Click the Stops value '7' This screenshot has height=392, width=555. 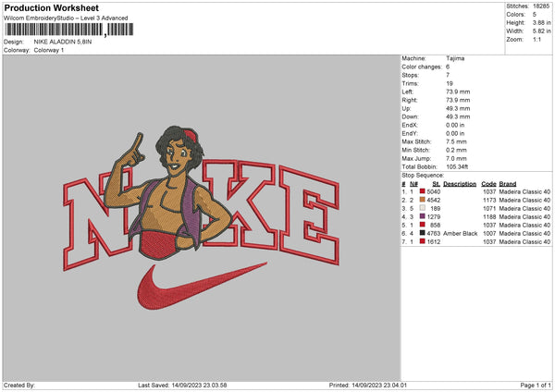448,75
